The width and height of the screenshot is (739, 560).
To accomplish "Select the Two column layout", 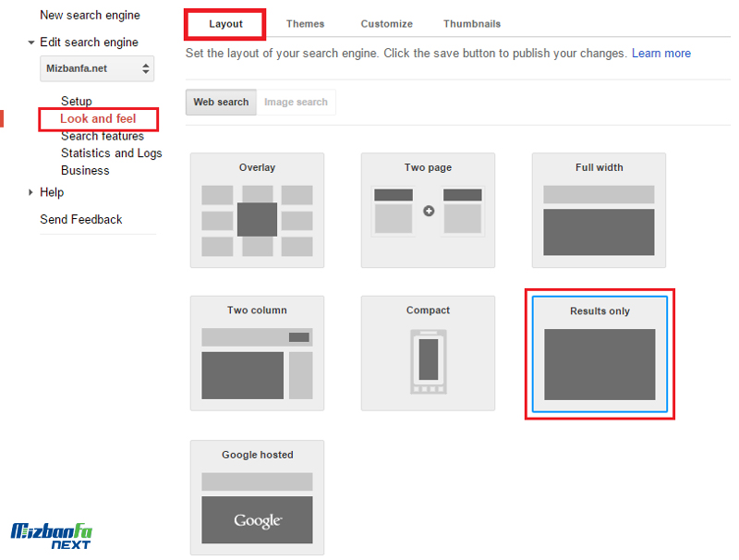I will [257, 354].
